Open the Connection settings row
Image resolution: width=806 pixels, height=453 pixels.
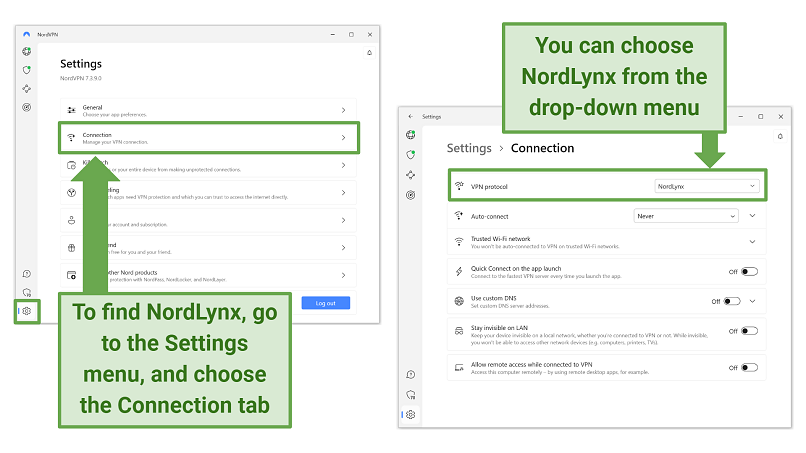208,138
